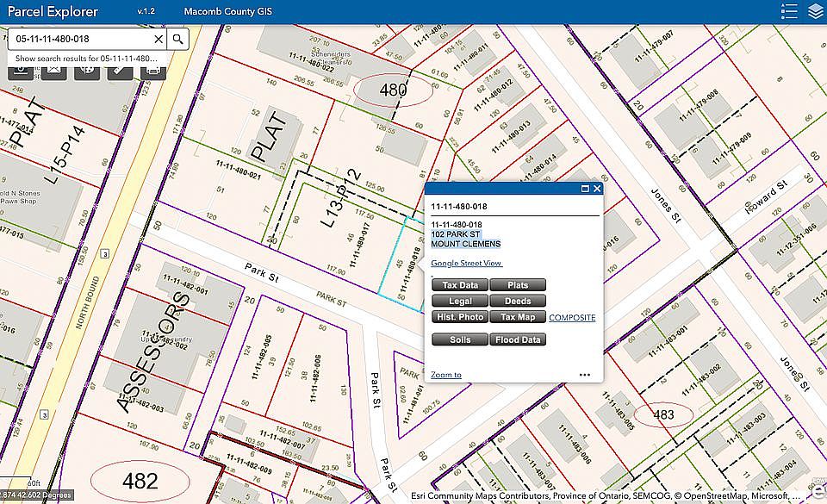Viewport: 827px width, 504px height.
Task: Open Hist. Photo button
Action: (460, 317)
